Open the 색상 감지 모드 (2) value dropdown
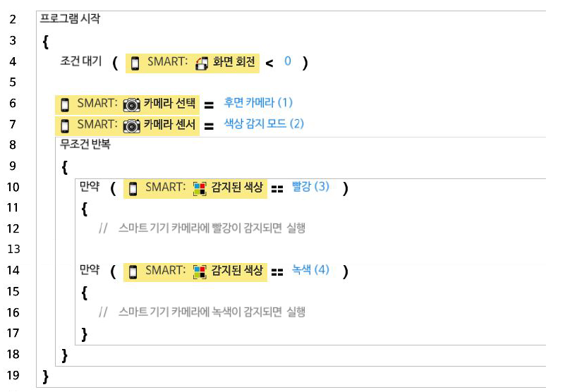The height and width of the screenshot is (392, 565). pyautogui.click(x=263, y=124)
